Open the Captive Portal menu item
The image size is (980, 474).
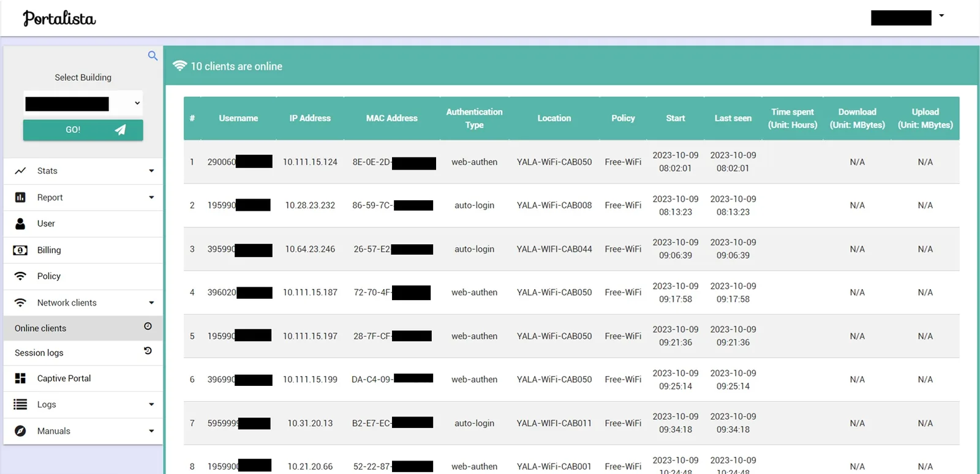83,378
